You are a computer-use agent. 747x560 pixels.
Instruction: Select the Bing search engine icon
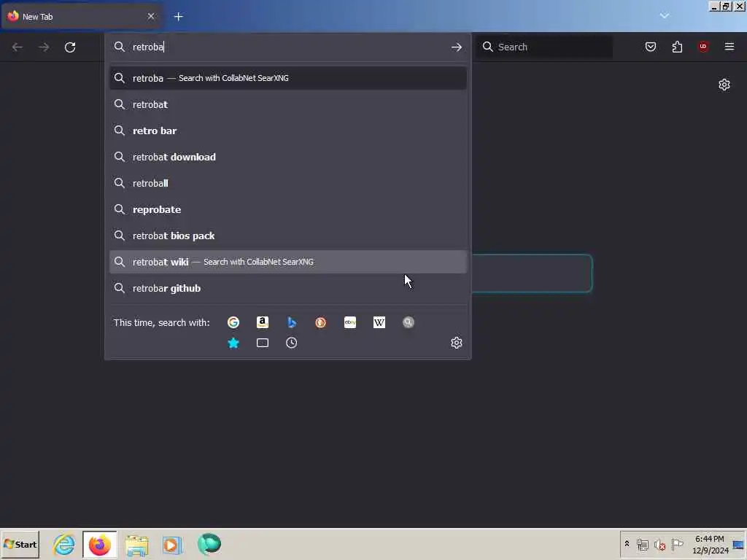point(292,322)
